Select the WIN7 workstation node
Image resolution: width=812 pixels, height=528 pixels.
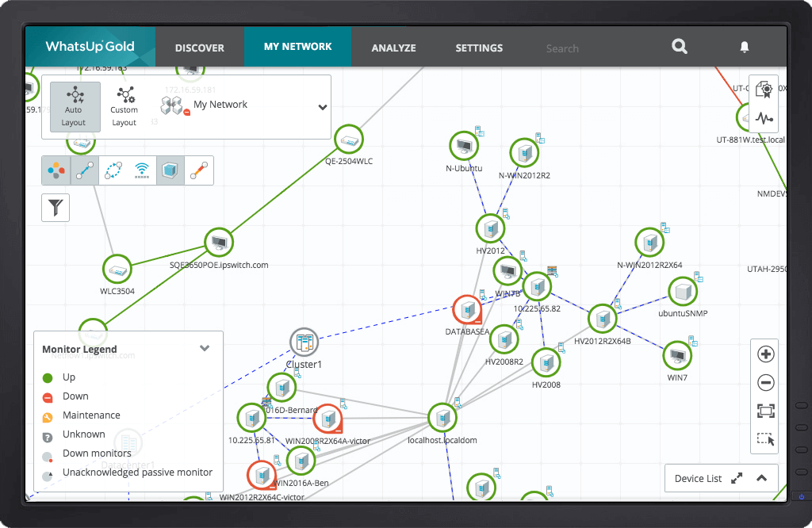coord(677,356)
